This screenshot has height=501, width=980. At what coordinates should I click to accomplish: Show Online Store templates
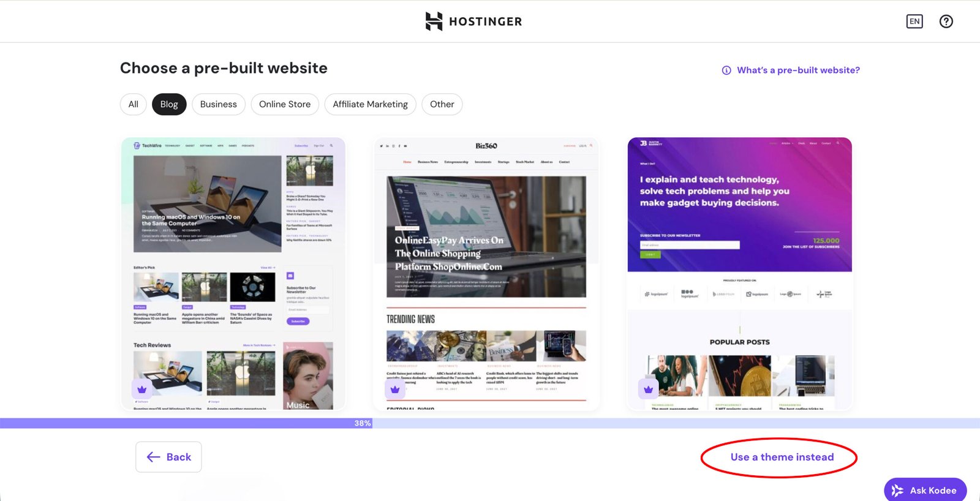click(x=285, y=104)
